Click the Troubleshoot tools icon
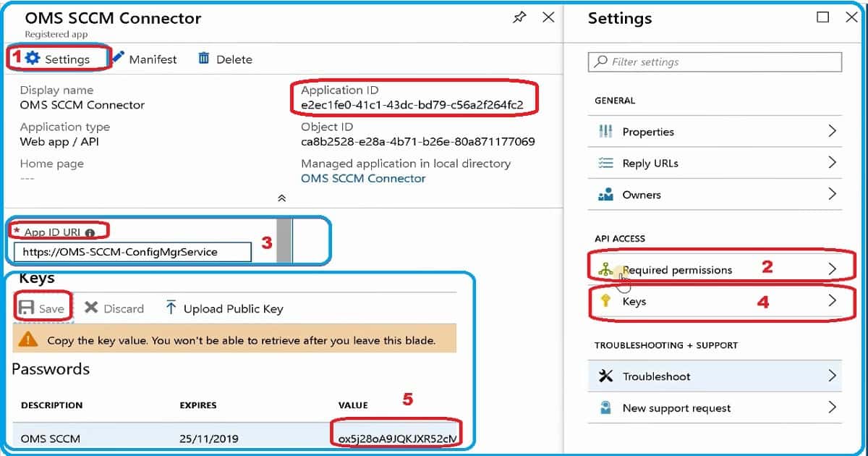Screen dimensions: 868x456 pos(606,376)
